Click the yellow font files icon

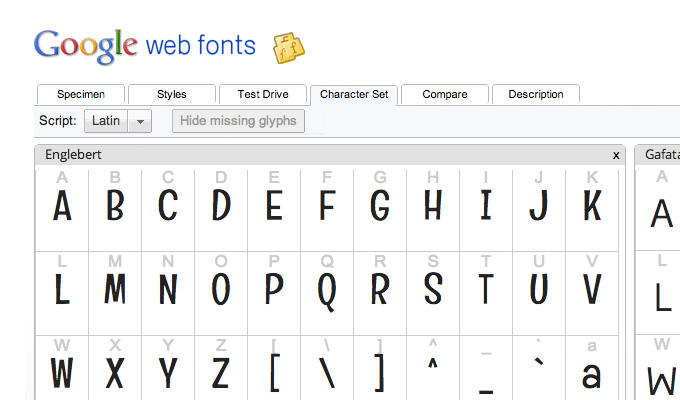(288, 48)
